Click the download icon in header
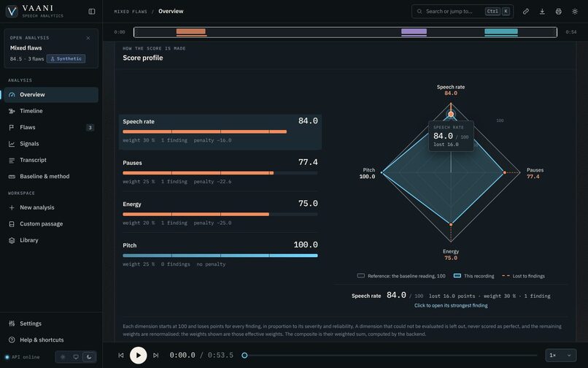588x368 pixels. click(x=542, y=12)
